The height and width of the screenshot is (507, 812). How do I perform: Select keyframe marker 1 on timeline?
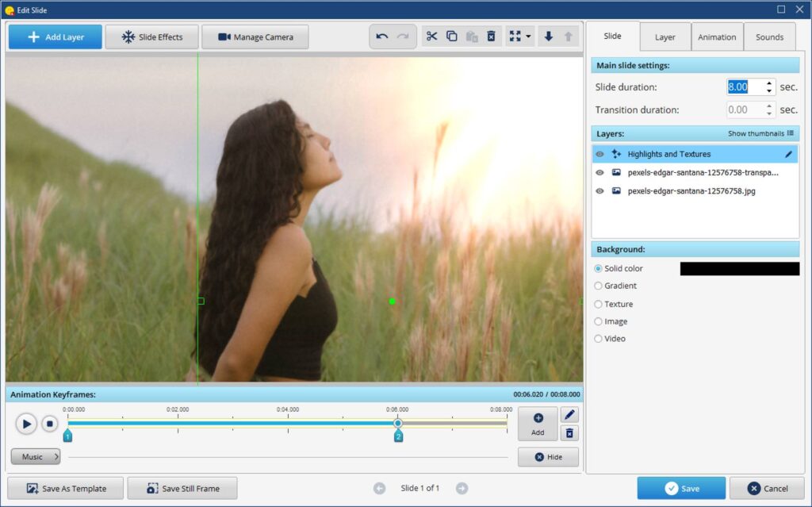coord(67,436)
